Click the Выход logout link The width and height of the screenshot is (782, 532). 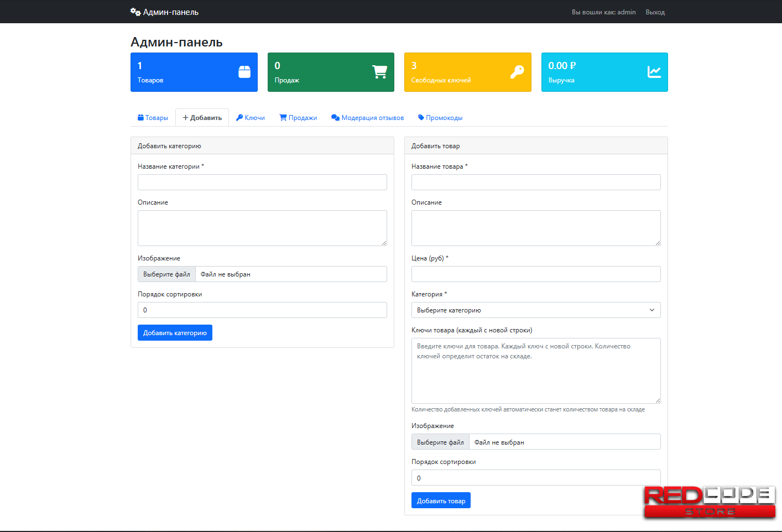655,12
